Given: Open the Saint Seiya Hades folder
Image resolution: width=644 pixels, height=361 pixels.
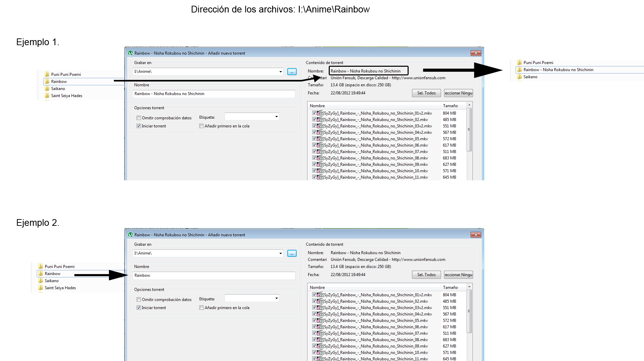Looking at the screenshot, I should (66, 95).
